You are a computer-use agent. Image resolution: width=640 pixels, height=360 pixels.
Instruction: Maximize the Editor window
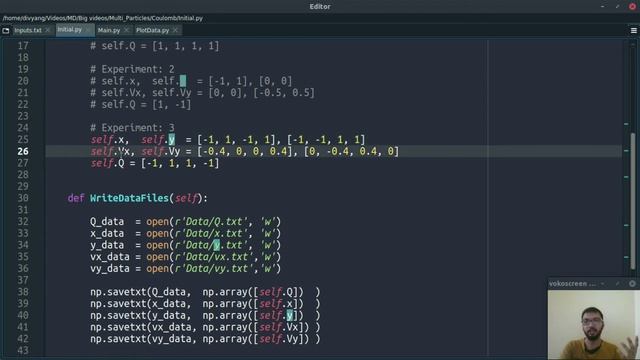617,7
